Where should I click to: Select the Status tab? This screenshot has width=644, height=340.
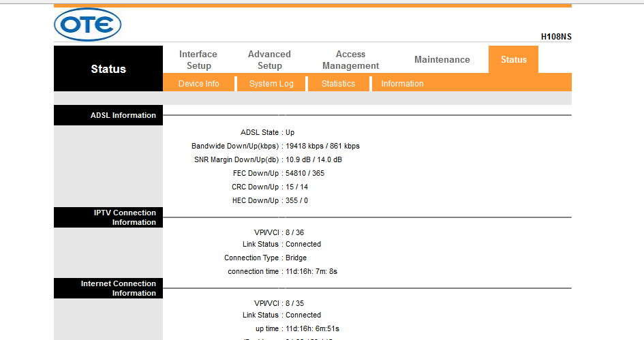click(513, 59)
